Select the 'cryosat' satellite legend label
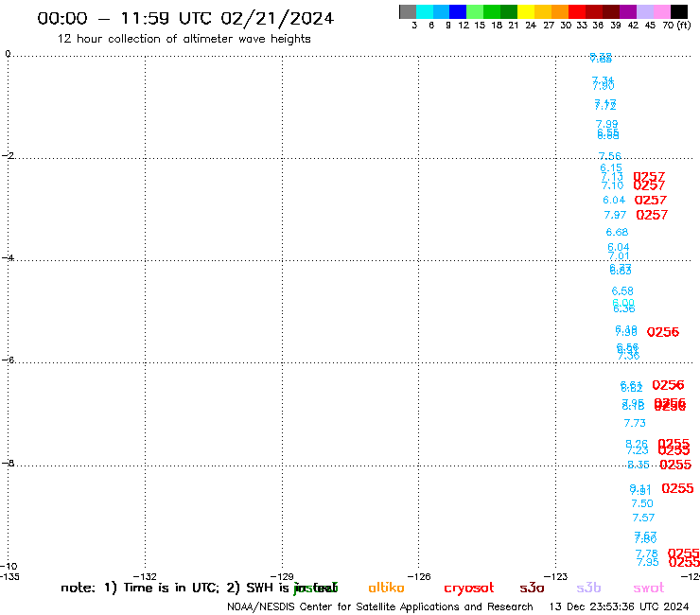Screen dimensions: 700x615 point(469,589)
